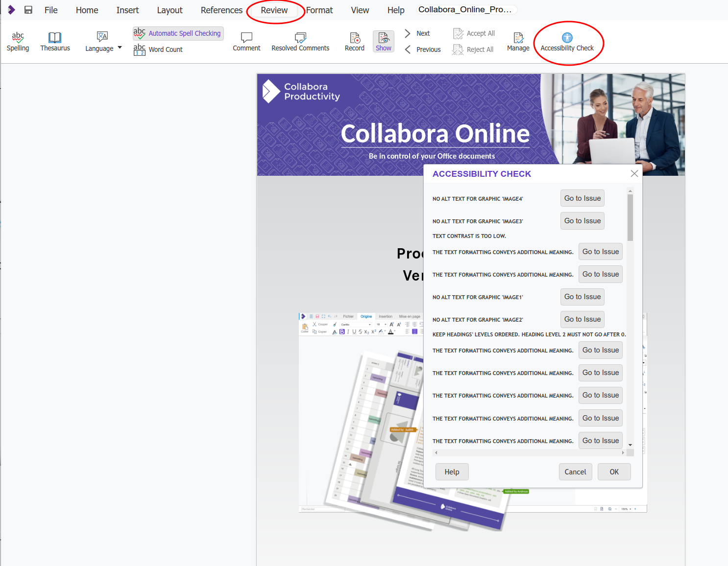
Task: Run the Spelling check tool
Action: tap(18, 42)
